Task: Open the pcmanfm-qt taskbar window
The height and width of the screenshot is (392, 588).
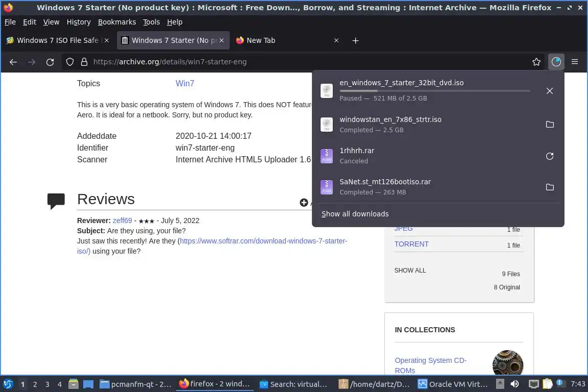Action: (136, 384)
